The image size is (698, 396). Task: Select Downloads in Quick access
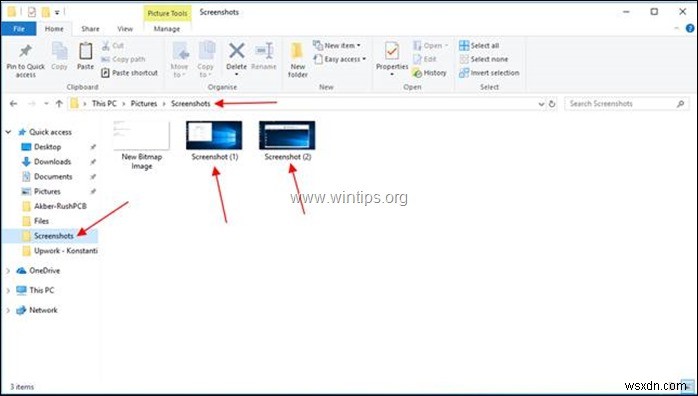coord(52,162)
